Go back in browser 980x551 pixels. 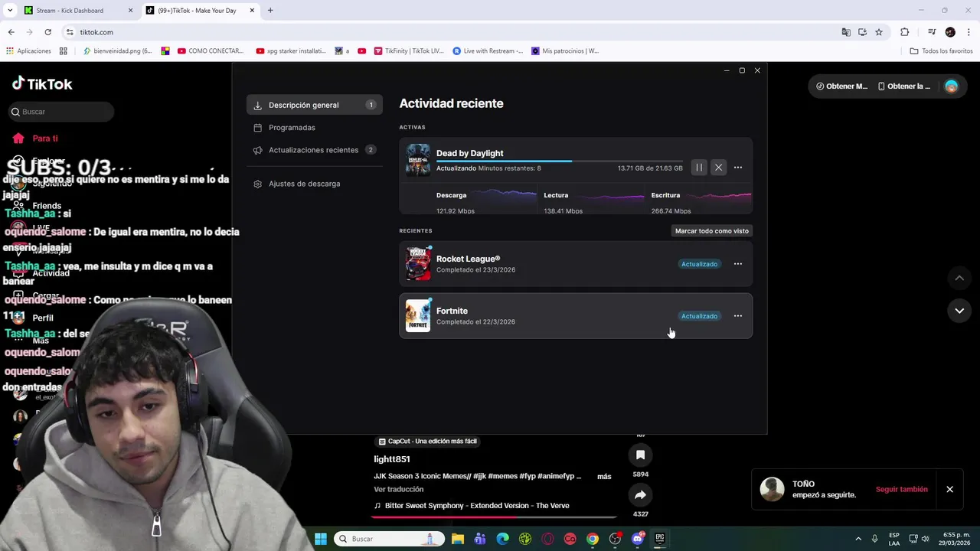(x=11, y=32)
